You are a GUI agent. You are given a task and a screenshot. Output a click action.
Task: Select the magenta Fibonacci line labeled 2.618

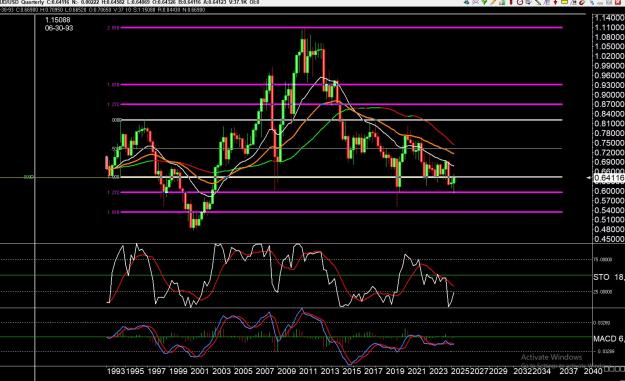coord(342,27)
